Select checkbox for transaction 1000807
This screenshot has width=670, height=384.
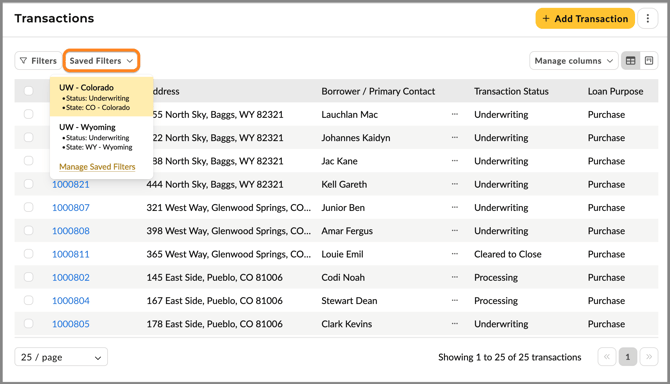tap(29, 207)
